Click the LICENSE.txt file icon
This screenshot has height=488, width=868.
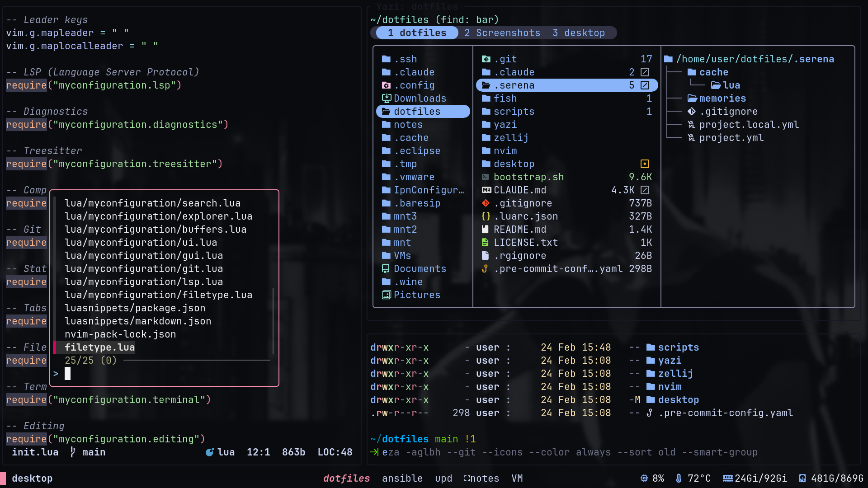point(486,243)
